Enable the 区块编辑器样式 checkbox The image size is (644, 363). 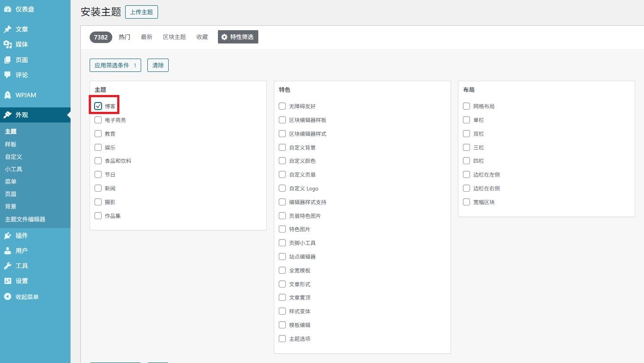point(282,134)
